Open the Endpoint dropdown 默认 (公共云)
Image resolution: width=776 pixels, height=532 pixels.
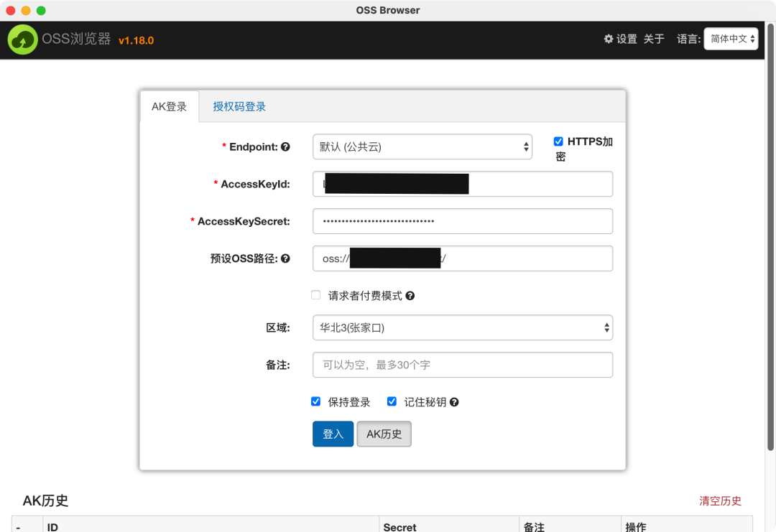tap(422, 147)
